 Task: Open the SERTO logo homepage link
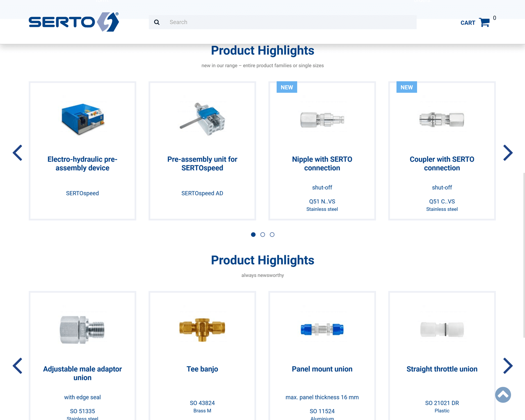point(74,22)
